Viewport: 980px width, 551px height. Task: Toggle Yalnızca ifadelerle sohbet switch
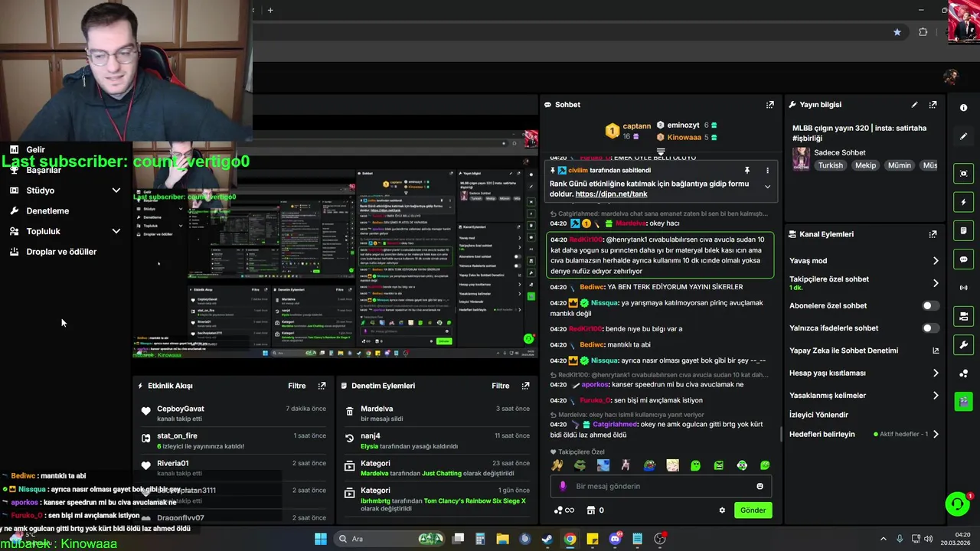point(930,328)
